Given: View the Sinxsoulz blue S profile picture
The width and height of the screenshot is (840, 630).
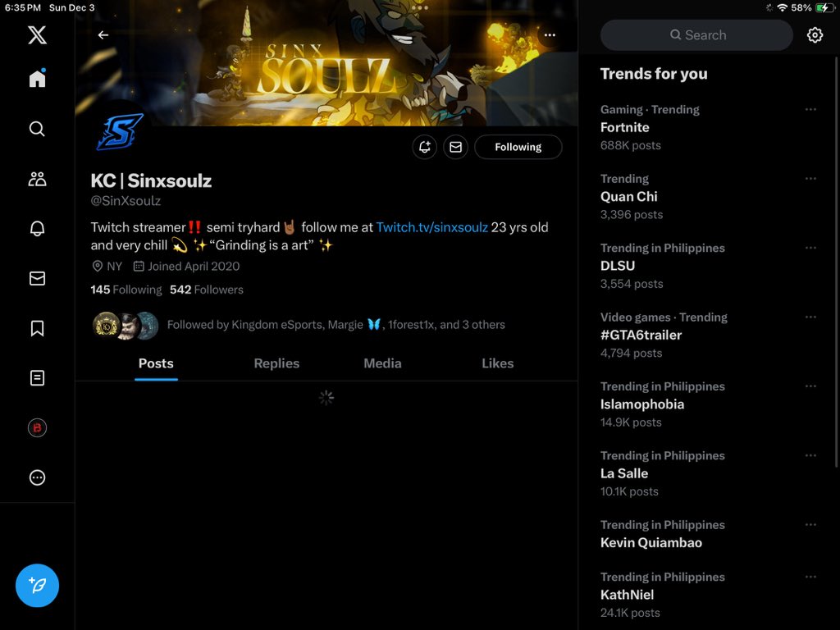Looking at the screenshot, I should [x=120, y=132].
